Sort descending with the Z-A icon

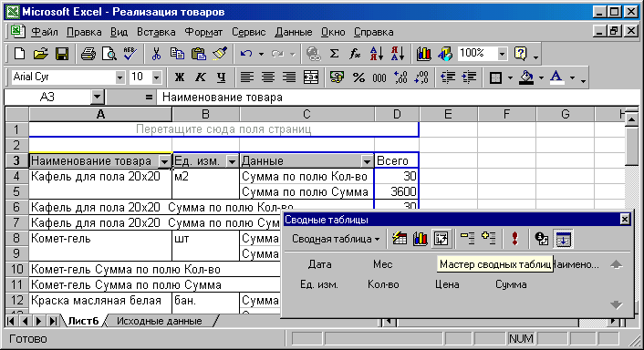tap(398, 54)
